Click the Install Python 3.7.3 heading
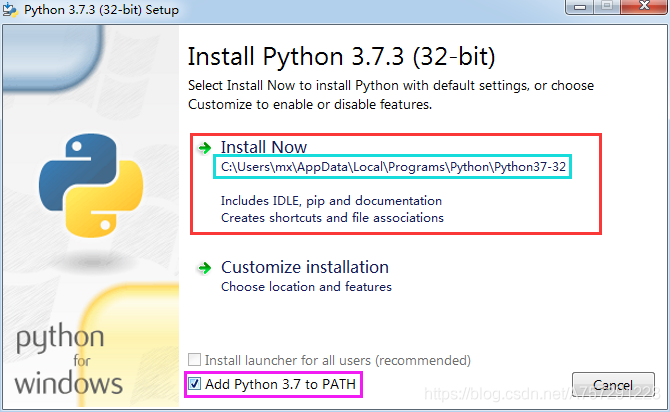670x412 pixels. [x=341, y=57]
